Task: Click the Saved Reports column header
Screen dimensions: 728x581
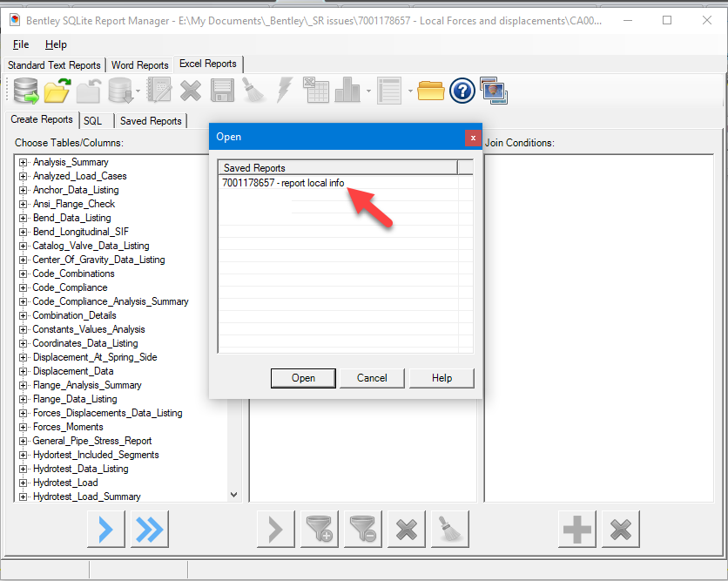Action: (x=338, y=167)
